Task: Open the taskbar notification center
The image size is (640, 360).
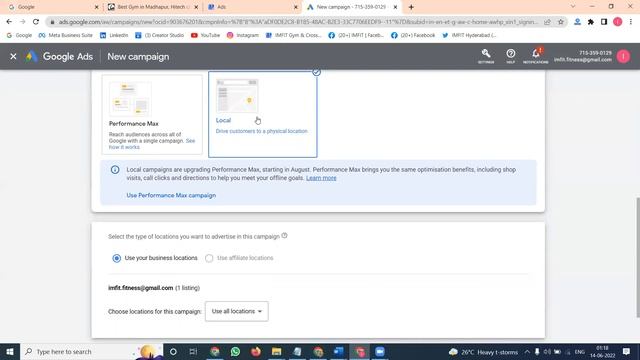Action: click(627, 351)
